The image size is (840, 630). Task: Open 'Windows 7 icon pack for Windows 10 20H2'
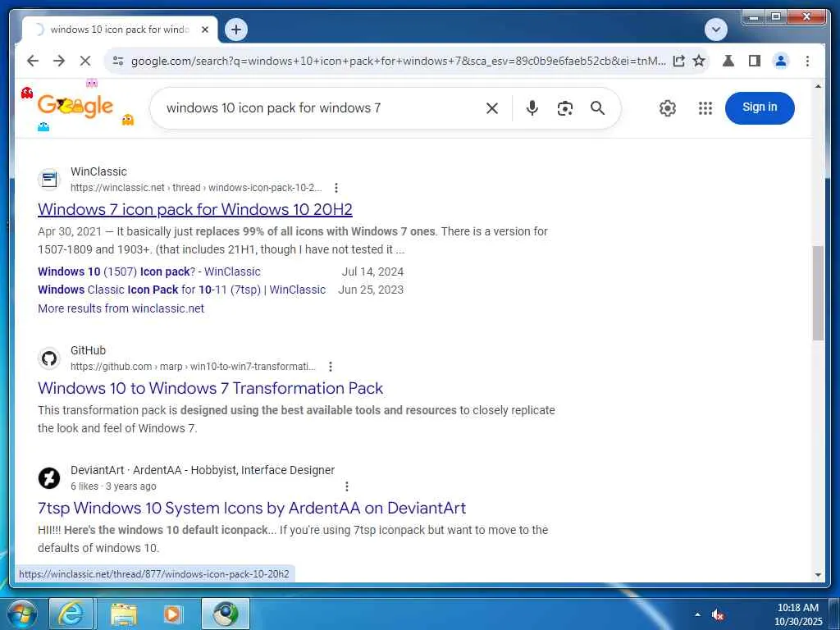[195, 209]
